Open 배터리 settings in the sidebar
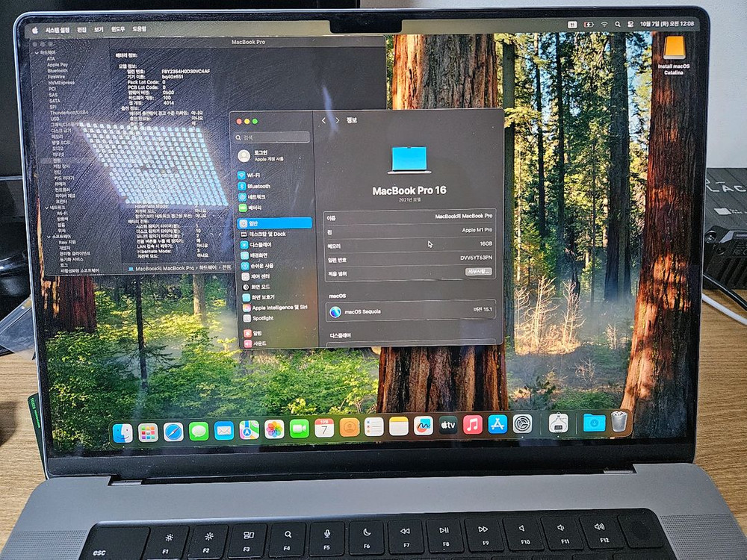Image resolution: width=747 pixels, height=560 pixels. tap(252, 207)
